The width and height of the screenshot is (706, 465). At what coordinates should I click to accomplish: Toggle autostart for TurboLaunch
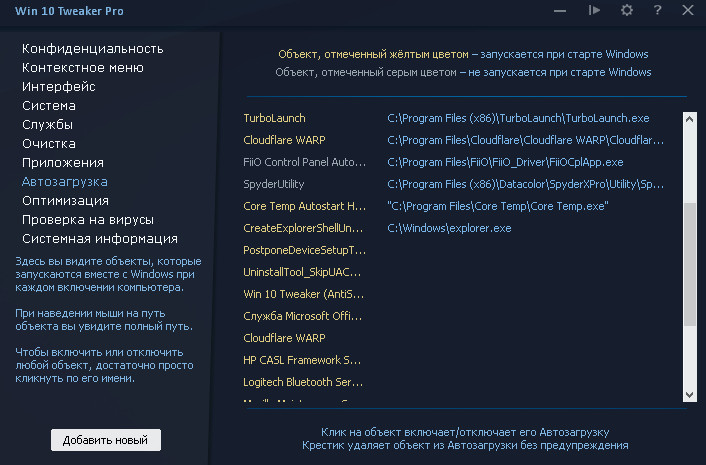pos(274,118)
